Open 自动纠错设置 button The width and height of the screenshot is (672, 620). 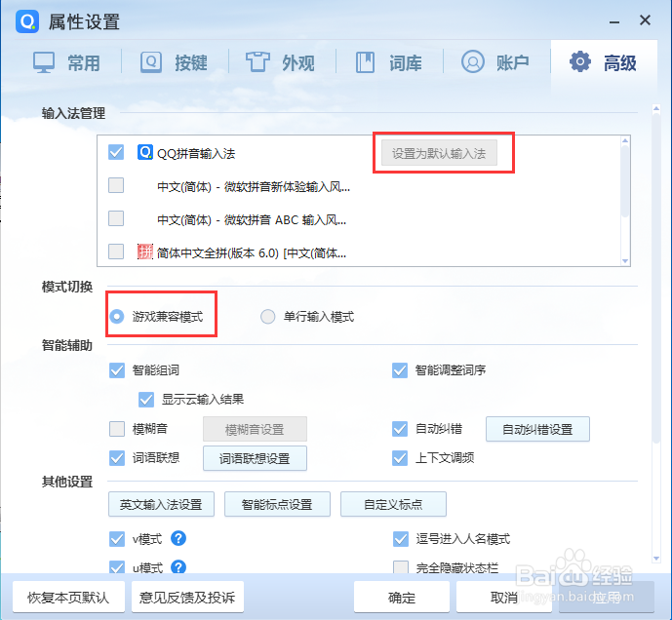coord(537,429)
